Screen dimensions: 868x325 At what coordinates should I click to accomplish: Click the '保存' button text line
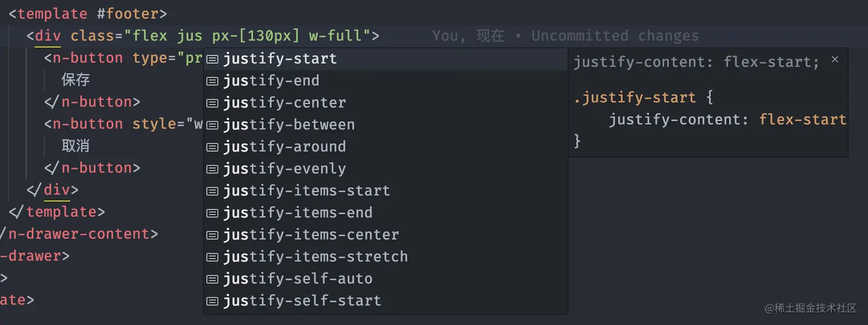(76, 80)
